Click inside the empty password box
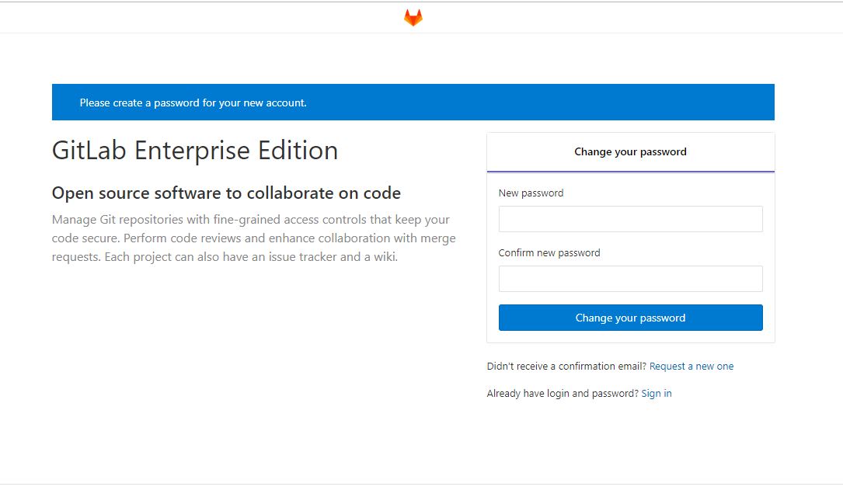 [630, 218]
